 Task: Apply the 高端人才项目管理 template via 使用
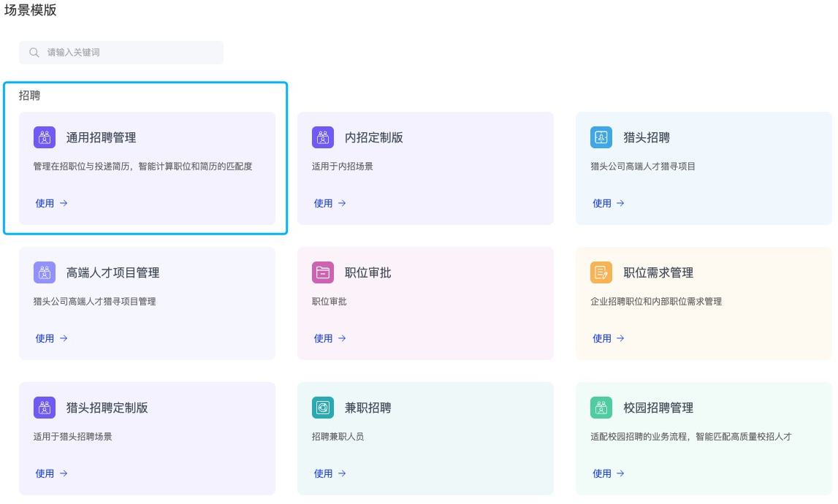pyautogui.click(x=51, y=338)
